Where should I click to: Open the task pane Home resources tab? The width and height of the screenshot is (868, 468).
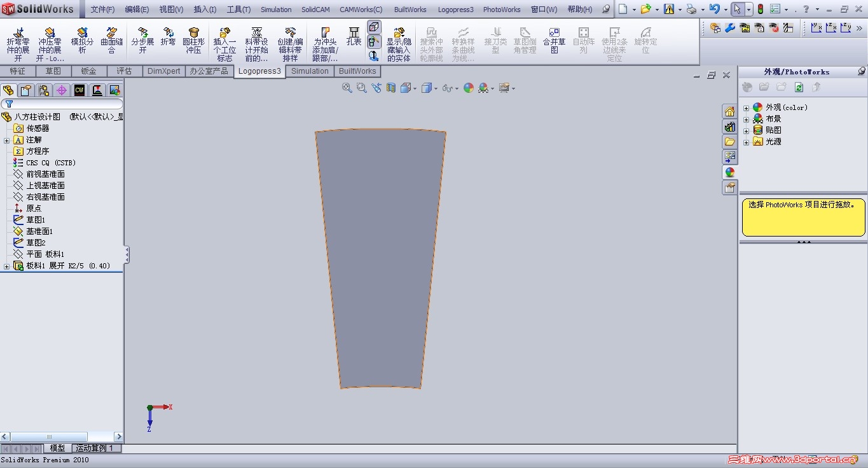(x=729, y=111)
